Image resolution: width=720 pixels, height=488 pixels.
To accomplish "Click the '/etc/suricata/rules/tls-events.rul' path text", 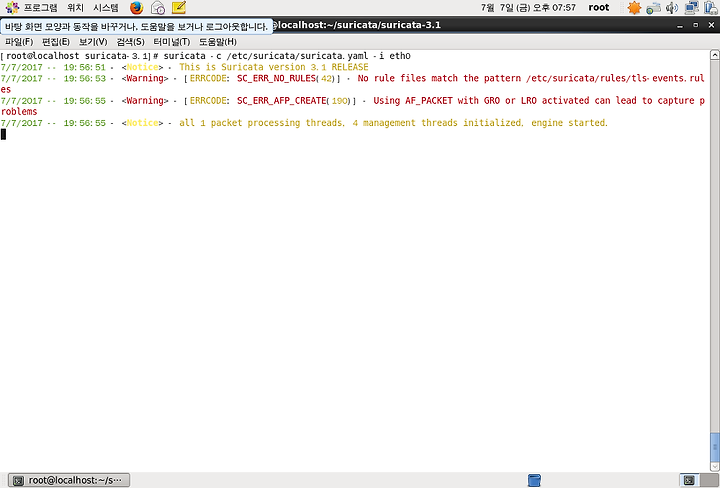I will pyautogui.click(x=615, y=79).
